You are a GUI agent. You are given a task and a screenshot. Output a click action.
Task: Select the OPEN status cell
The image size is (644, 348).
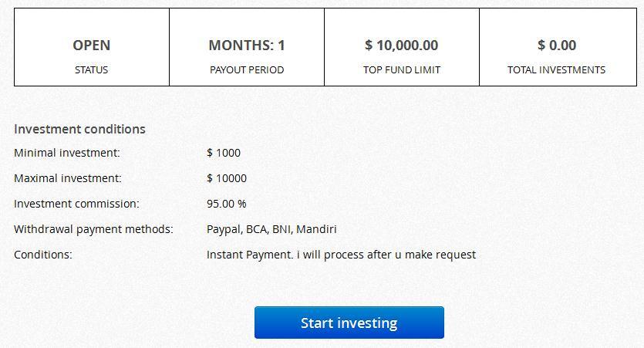(91, 46)
